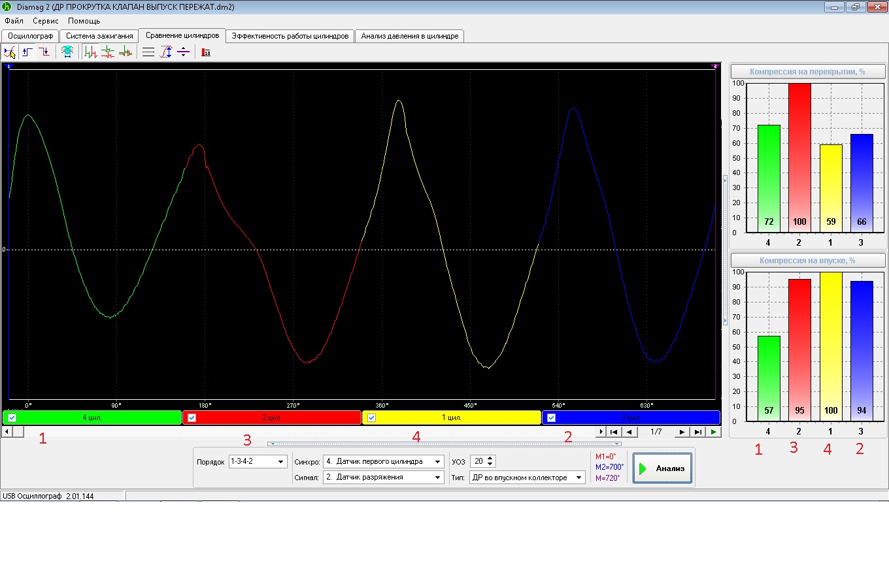Click the vertical offset line icon
This screenshot has height=588, width=889.
183,52
